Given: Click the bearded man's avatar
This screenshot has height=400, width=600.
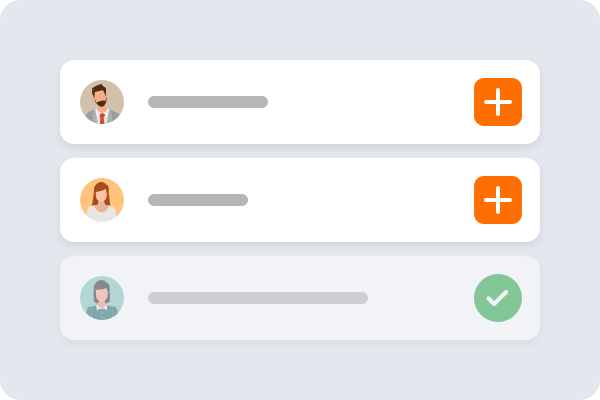Looking at the screenshot, I should 102,102.
